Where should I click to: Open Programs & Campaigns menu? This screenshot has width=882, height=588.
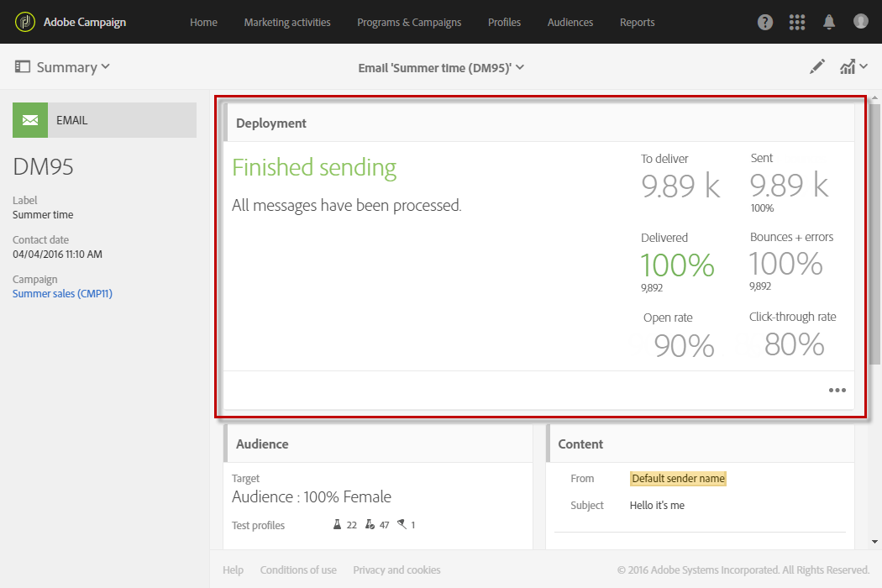click(409, 23)
